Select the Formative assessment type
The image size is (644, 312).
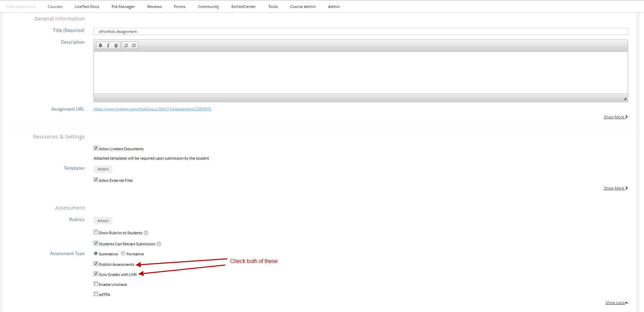[x=123, y=254]
